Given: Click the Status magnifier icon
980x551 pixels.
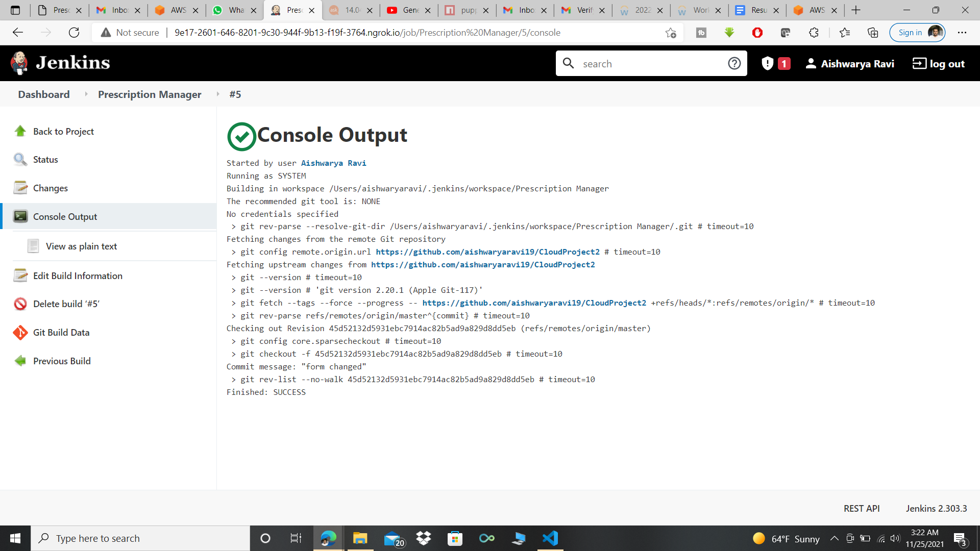Looking at the screenshot, I should click(x=20, y=160).
